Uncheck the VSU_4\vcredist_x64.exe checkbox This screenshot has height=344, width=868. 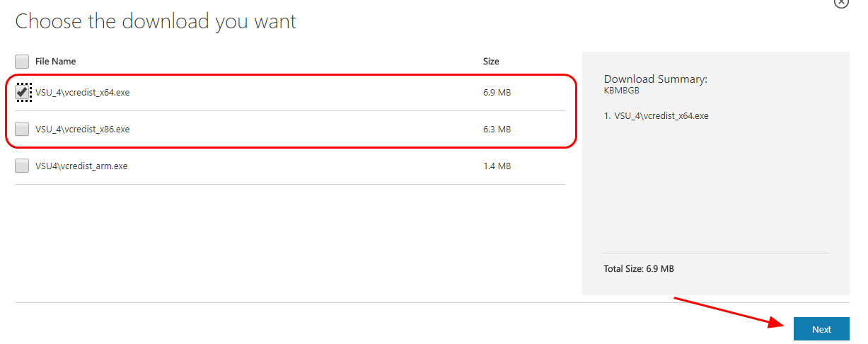tap(23, 93)
